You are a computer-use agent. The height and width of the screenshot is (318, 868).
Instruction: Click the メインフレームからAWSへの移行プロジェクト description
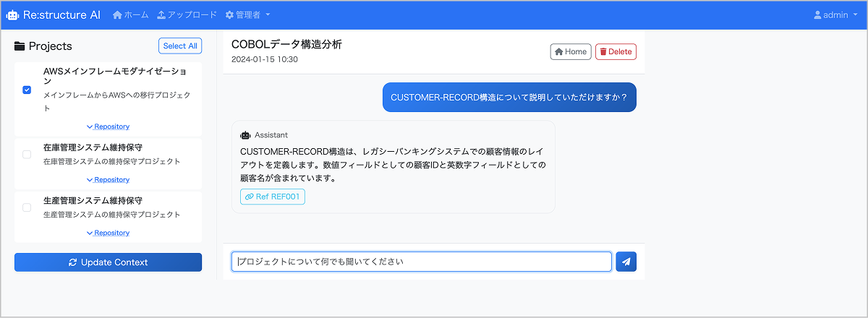(x=117, y=102)
